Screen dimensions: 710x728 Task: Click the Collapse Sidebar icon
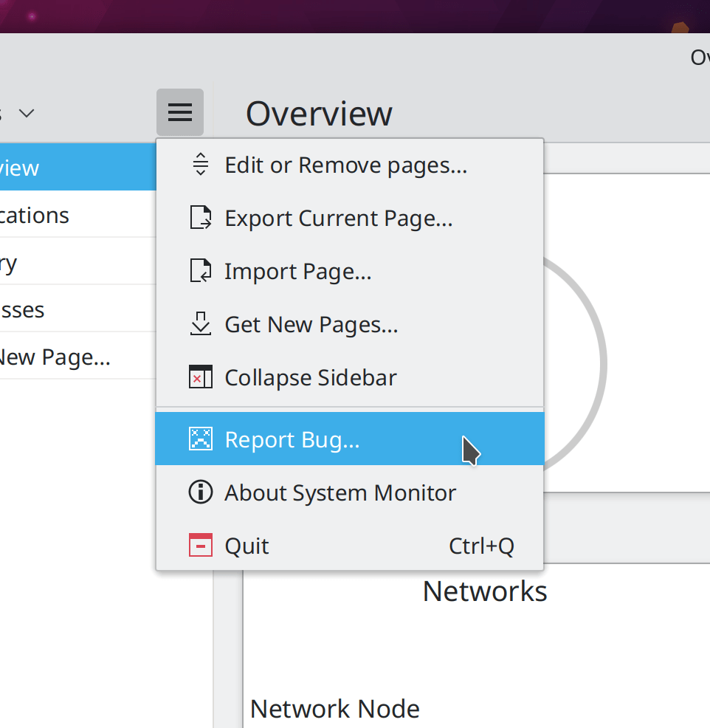[x=200, y=377]
